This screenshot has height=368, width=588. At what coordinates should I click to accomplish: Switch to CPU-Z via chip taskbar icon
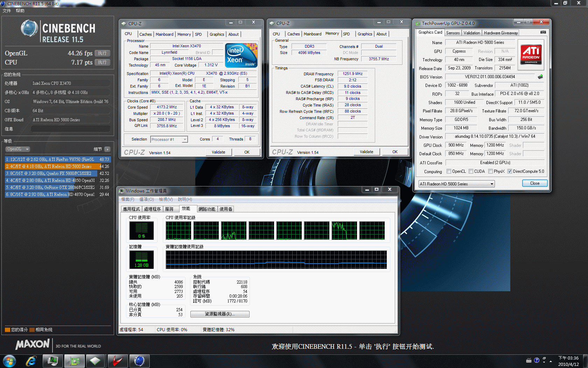tap(95, 361)
